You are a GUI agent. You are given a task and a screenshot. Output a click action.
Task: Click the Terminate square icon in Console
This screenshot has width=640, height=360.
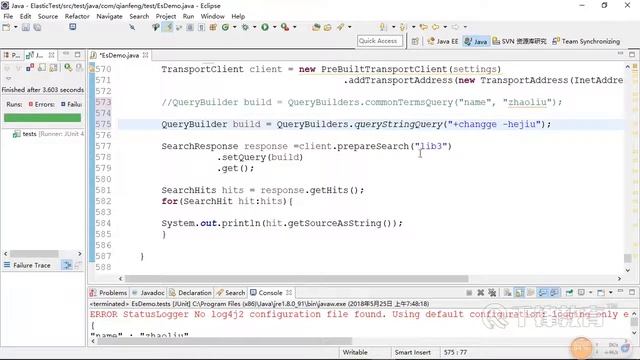(x=469, y=293)
